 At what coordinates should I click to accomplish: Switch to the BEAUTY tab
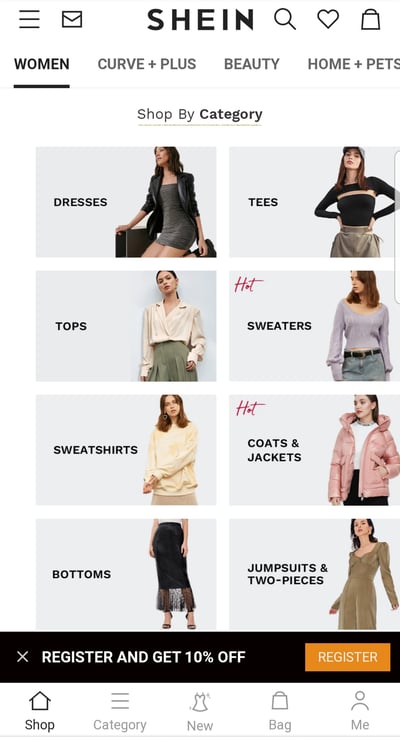click(x=251, y=64)
